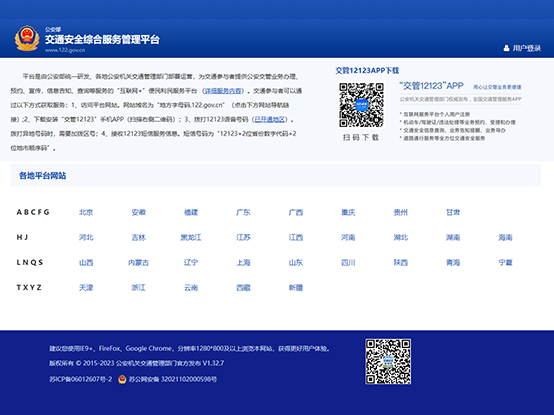Open the 福建 platform link
The width and height of the screenshot is (554, 415).
(x=191, y=212)
